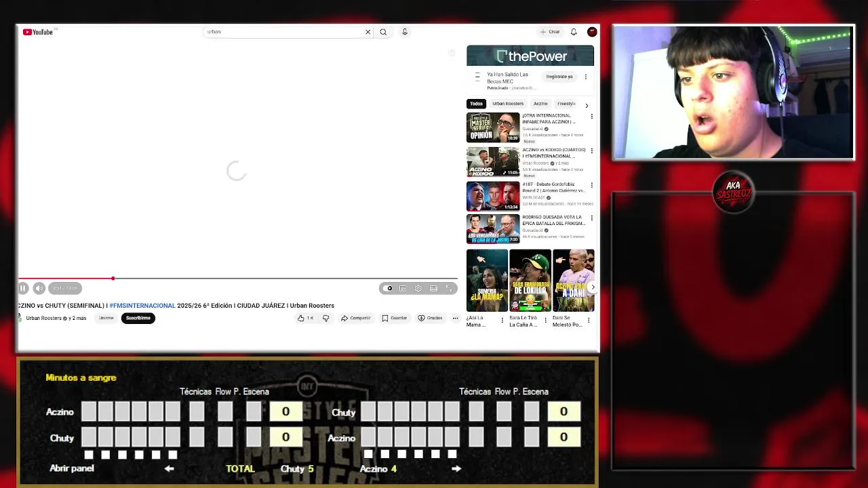Viewport: 868px width, 488px height.
Task: Open '#187 Debate Gordofobia' video thumbnail
Action: coord(493,196)
